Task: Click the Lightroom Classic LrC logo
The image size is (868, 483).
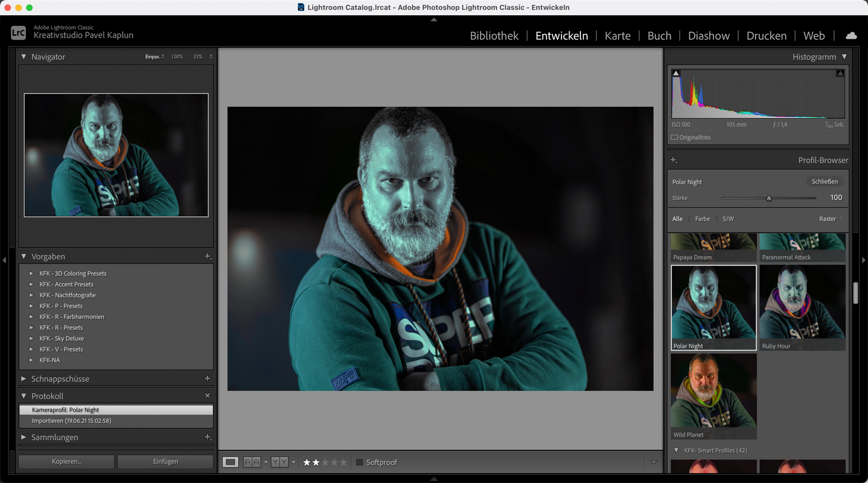Action: (x=18, y=33)
